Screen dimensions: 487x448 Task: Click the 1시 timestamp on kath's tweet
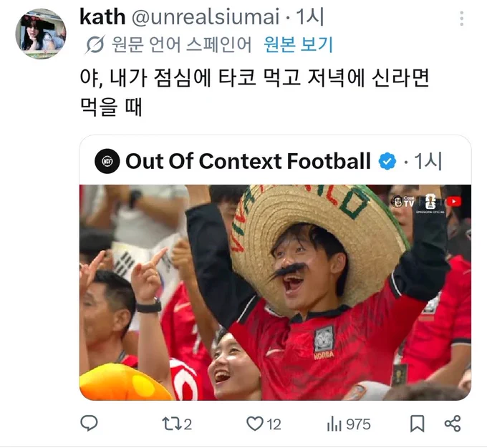(309, 17)
